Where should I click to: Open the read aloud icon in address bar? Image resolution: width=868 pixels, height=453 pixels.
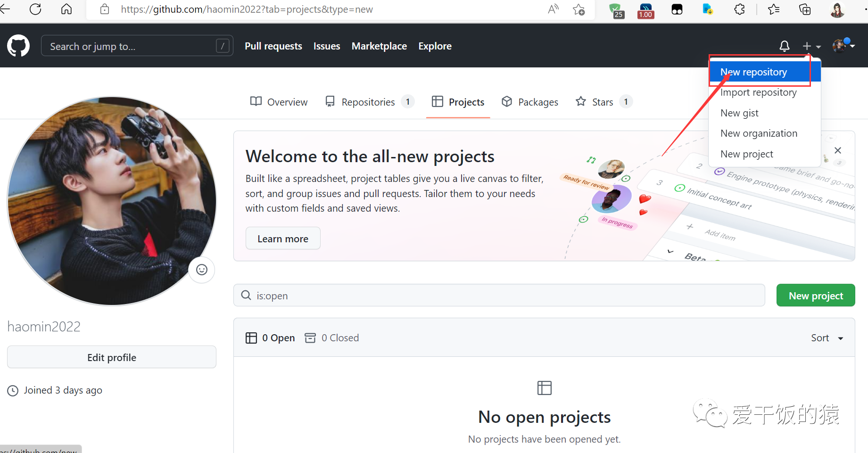pyautogui.click(x=553, y=9)
